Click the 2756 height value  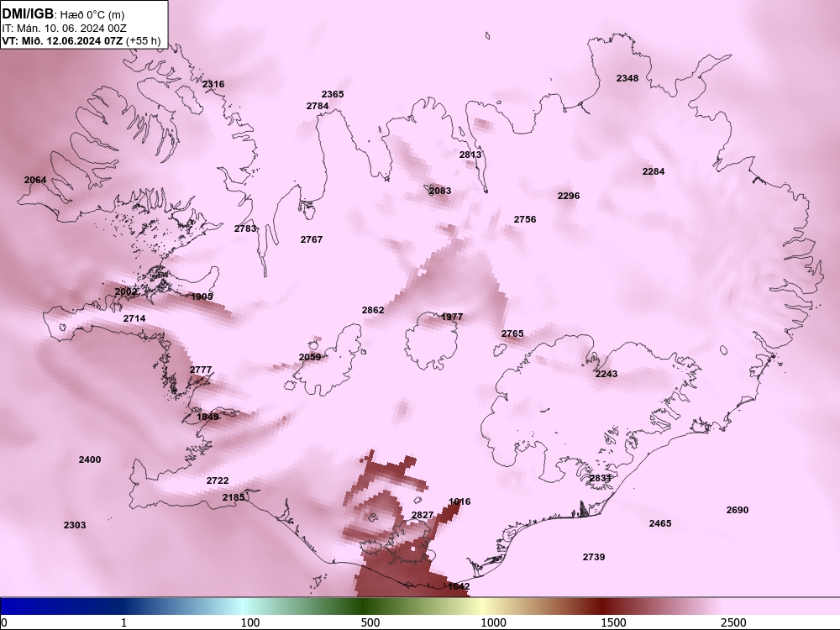525,219
